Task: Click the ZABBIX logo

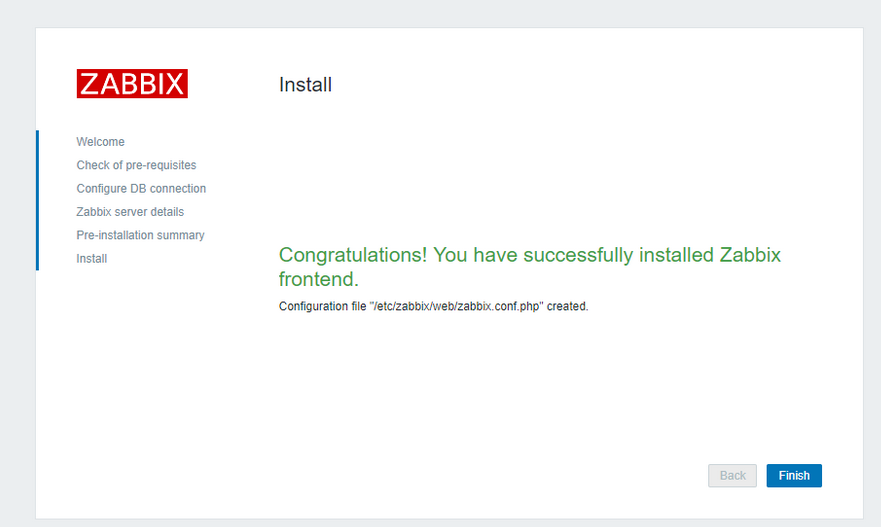Action: (x=132, y=84)
